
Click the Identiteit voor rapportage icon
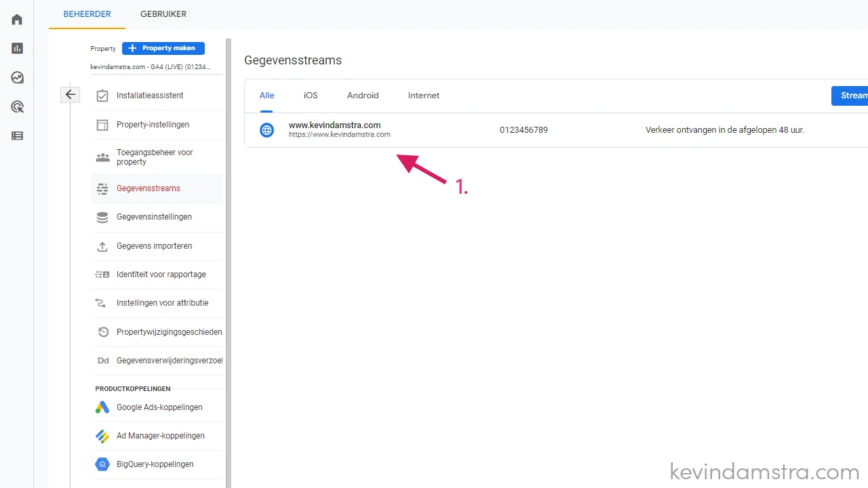pos(102,274)
